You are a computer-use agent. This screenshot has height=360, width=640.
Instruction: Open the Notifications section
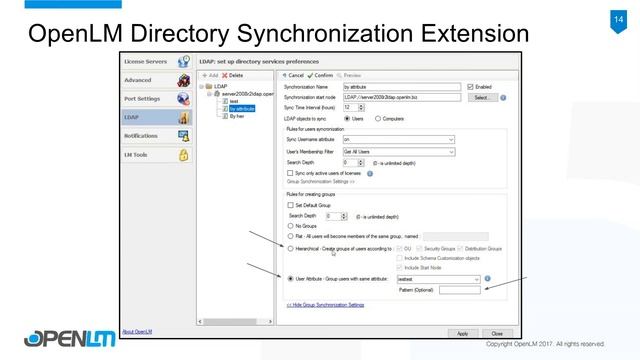click(x=157, y=136)
